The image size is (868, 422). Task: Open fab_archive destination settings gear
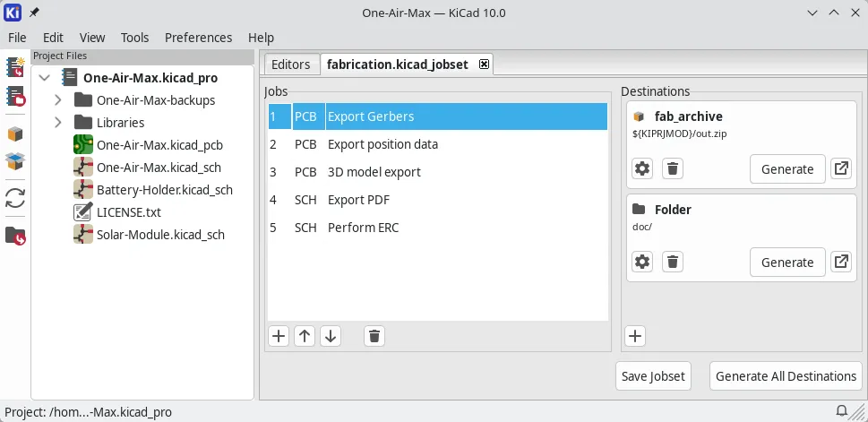click(642, 168)
